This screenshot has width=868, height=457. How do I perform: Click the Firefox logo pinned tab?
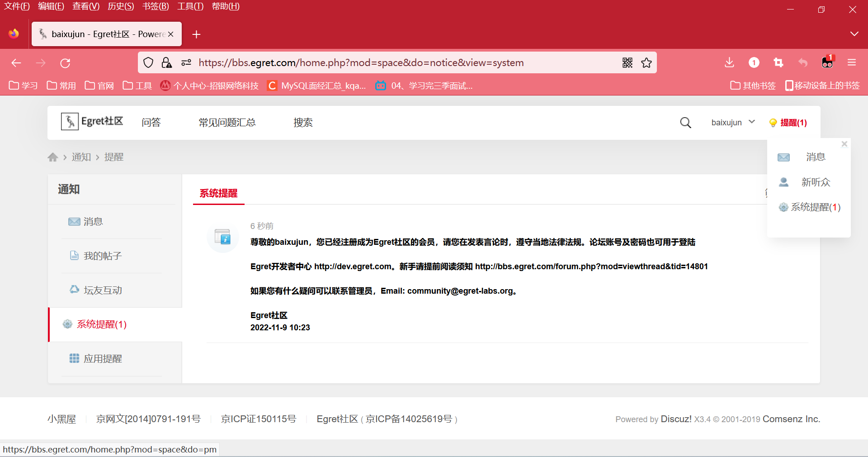click(x=14, y=34)
